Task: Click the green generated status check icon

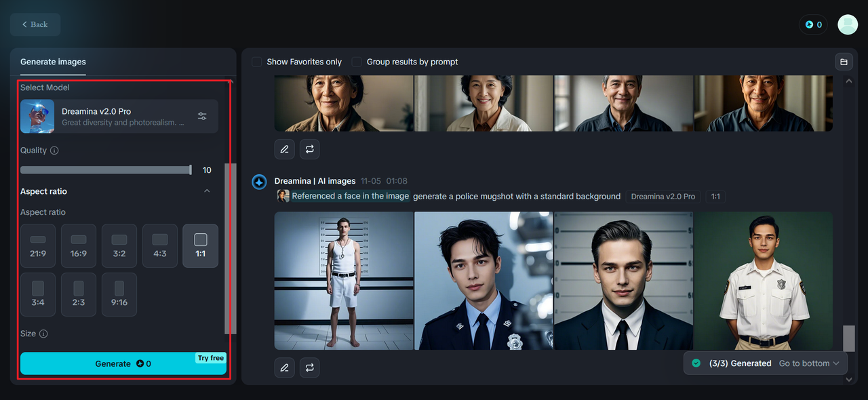Action: (x=696, y=363)
